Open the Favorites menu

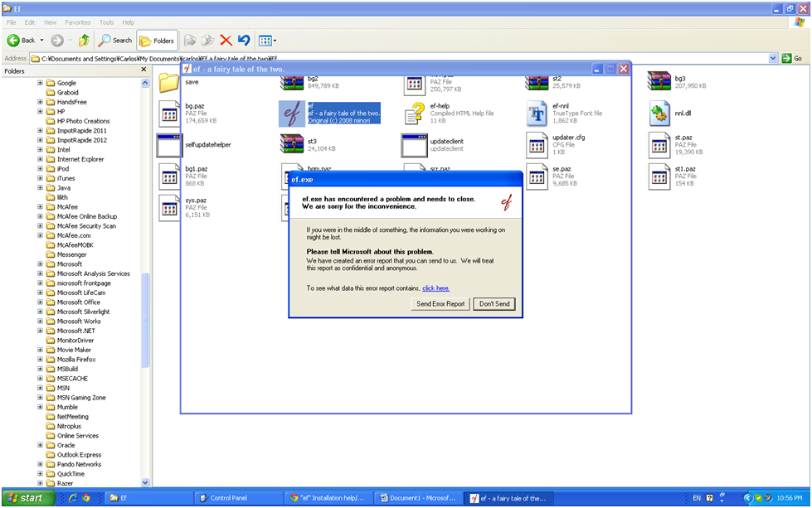[x=78, y=22]
